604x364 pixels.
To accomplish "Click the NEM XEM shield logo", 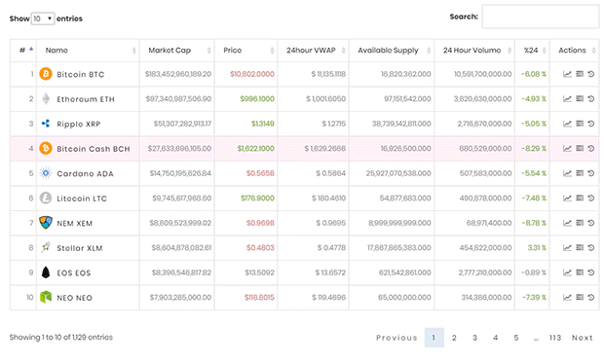I will click(x=46, y=223).
